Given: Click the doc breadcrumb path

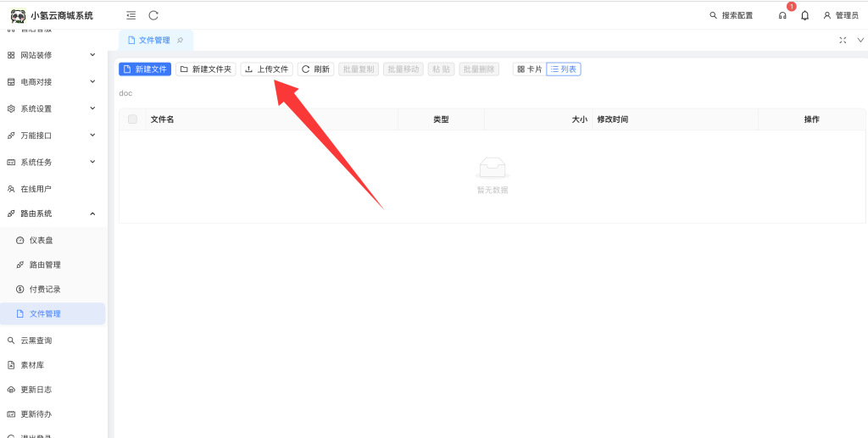Looking at the screenshot, I should [125, 93].
